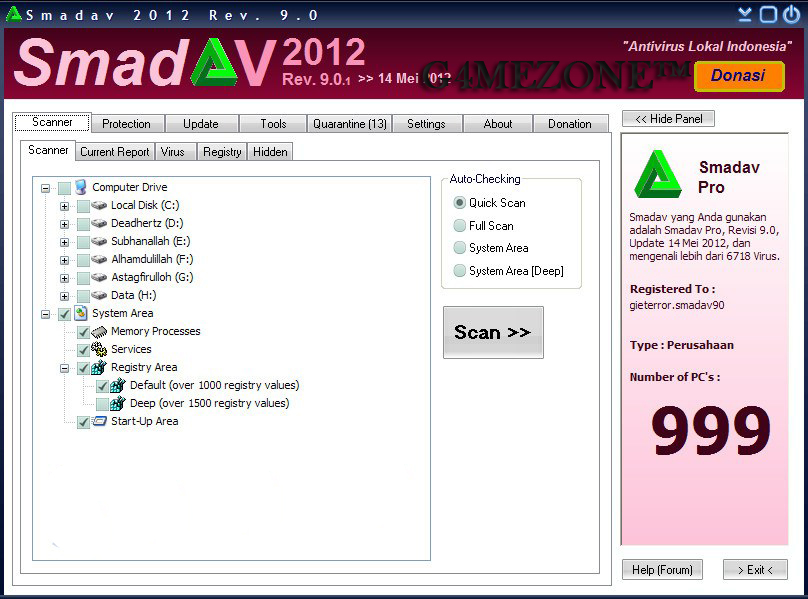Screen dimensions: 808x599
Task: Uncheck the Memory Processes checkbox
Action: (x=83, y=332)
